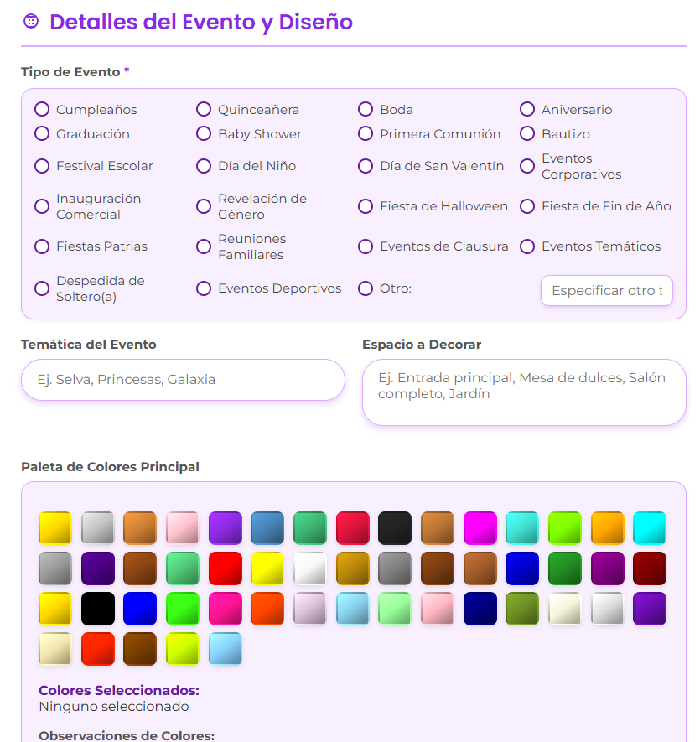The image size is (700, 742).
Task: Choose Eventos Temáticos event type
Action: 527,246
